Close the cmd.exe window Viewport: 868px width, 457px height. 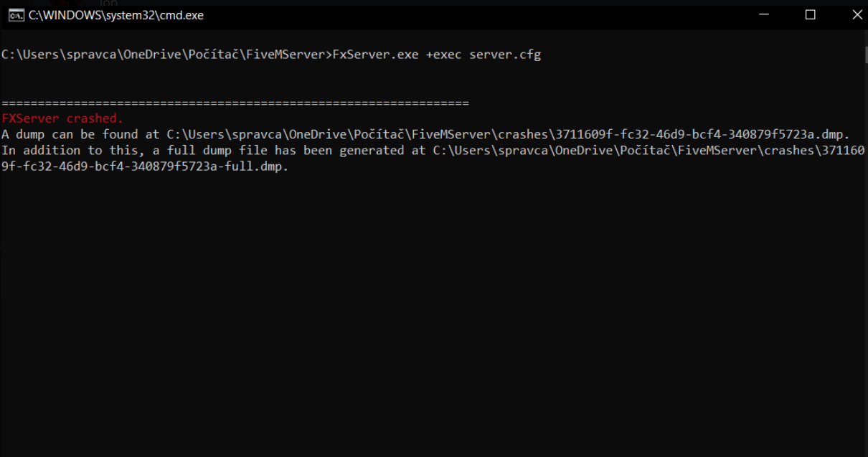point(857,14)
